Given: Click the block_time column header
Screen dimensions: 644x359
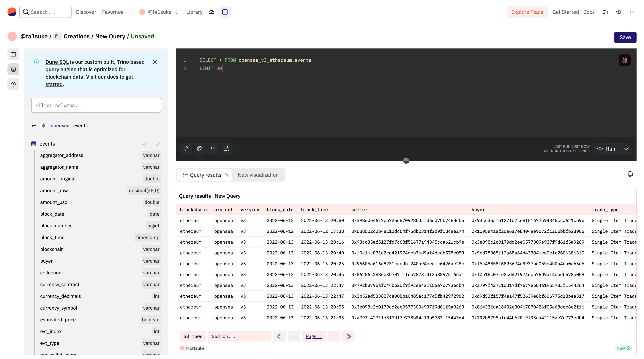Looking at the screenshot, I should click(x=314, y=210).
